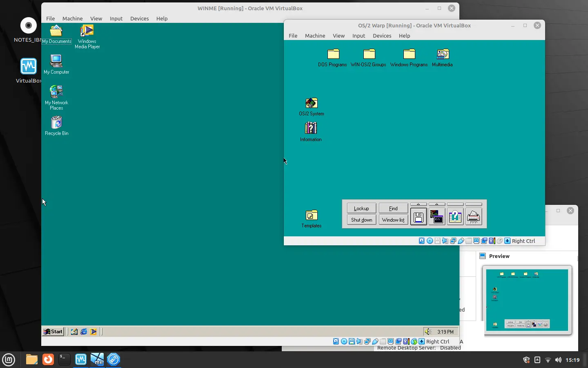Image resolution: width=588 pixels, height=368 pixels.
Task: Select My Network Places on WinME desktop
Action: click(56, 98)
